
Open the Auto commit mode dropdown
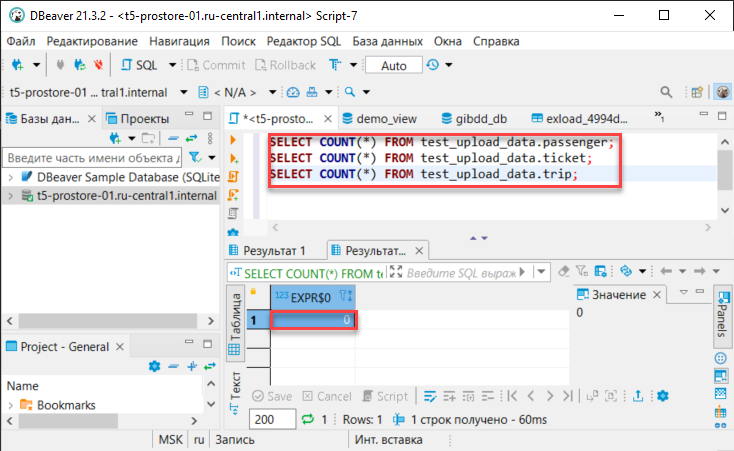coord(395,65)
